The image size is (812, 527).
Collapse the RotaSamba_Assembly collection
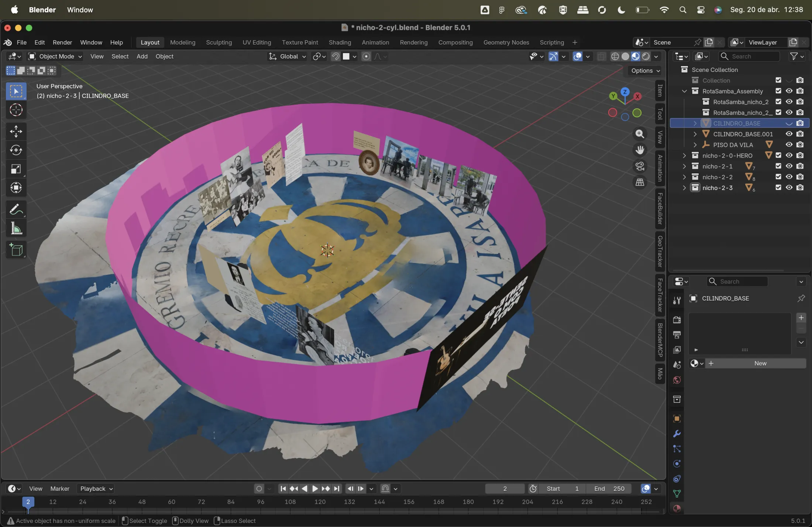pos(684,91)
